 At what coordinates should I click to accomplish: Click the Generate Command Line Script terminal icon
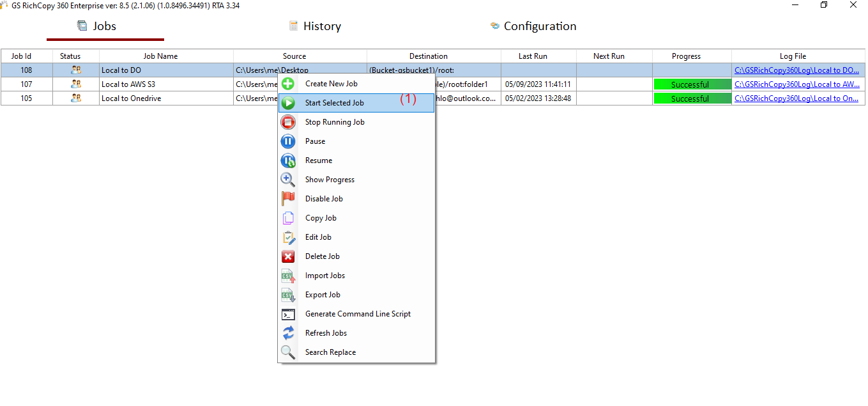(x=288, y=314)
